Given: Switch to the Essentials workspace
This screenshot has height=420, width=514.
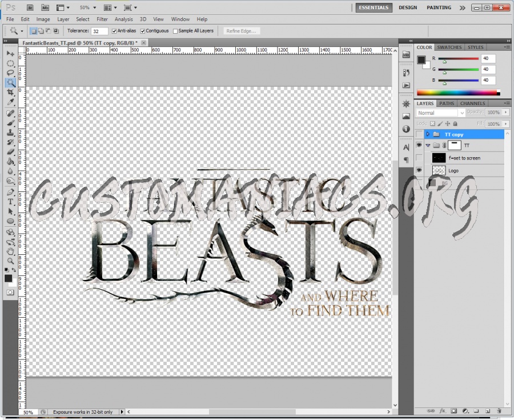Looking at the screenshot, I should click(374, 7).
